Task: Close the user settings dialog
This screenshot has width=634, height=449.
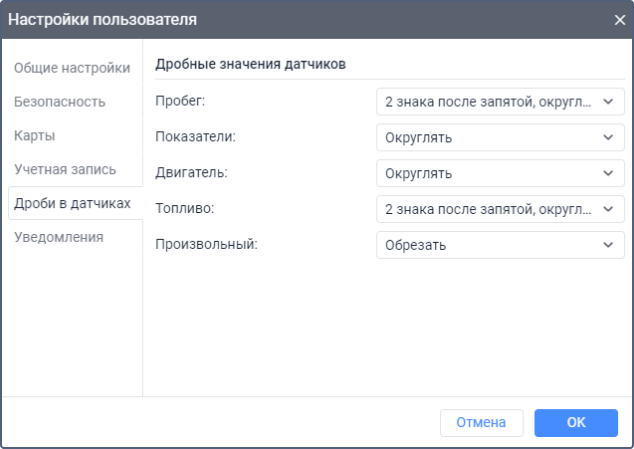Action: (619, 19)
